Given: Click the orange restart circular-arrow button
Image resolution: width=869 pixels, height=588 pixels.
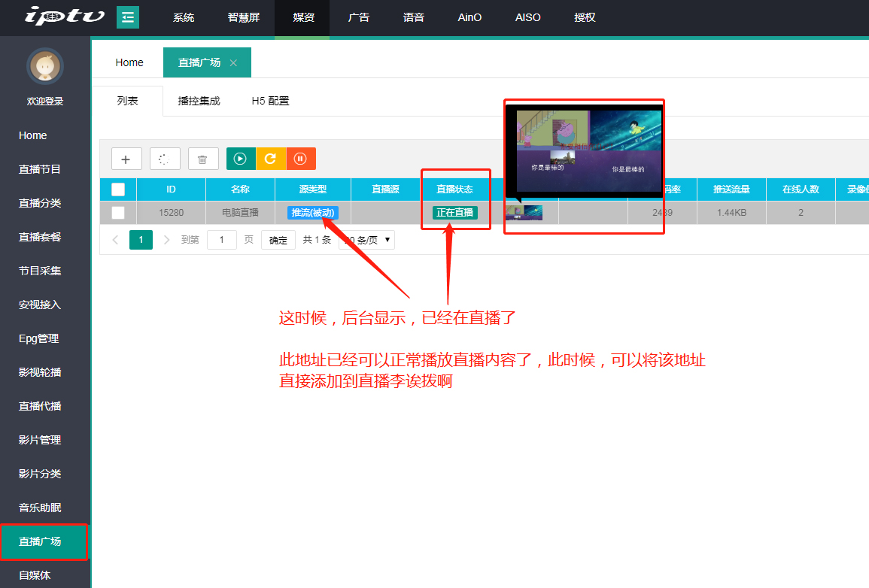Looking at the screenshot, I should (271, 159).
